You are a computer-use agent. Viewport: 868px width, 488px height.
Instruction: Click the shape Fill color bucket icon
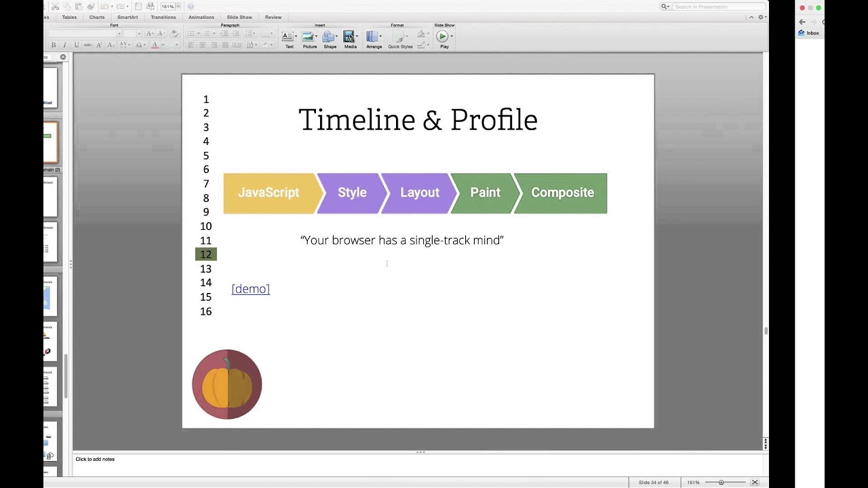point(421,33)
